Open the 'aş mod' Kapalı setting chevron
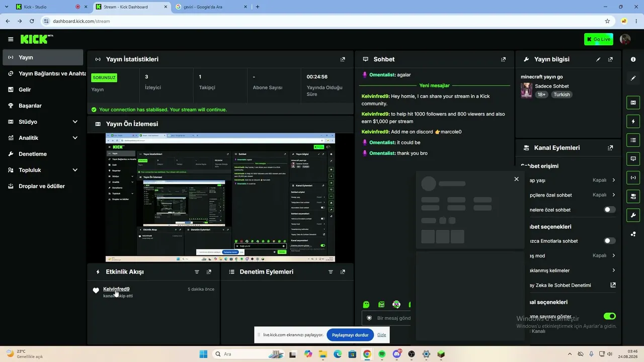The width and height of the screenshot is (644, 362). pyautogui.click(x=613, y=255)
